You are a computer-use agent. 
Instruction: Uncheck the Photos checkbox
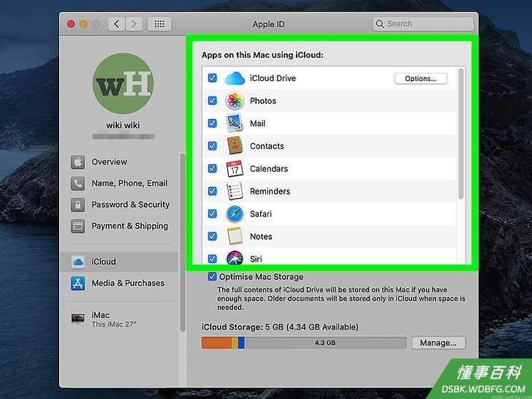coord(213,101)
